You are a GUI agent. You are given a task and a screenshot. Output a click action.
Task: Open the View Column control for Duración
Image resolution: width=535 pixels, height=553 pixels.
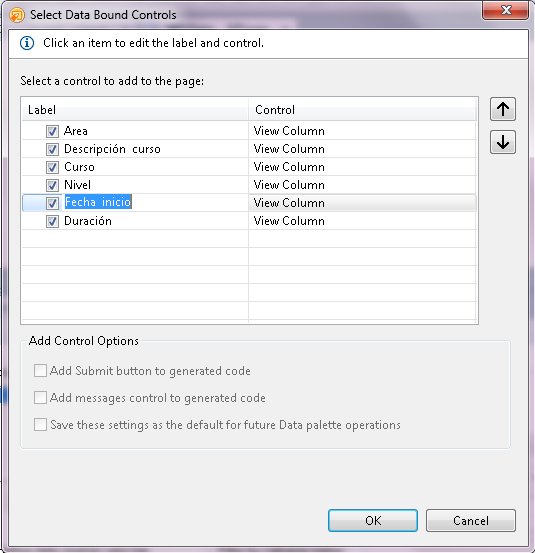point(289,221)
